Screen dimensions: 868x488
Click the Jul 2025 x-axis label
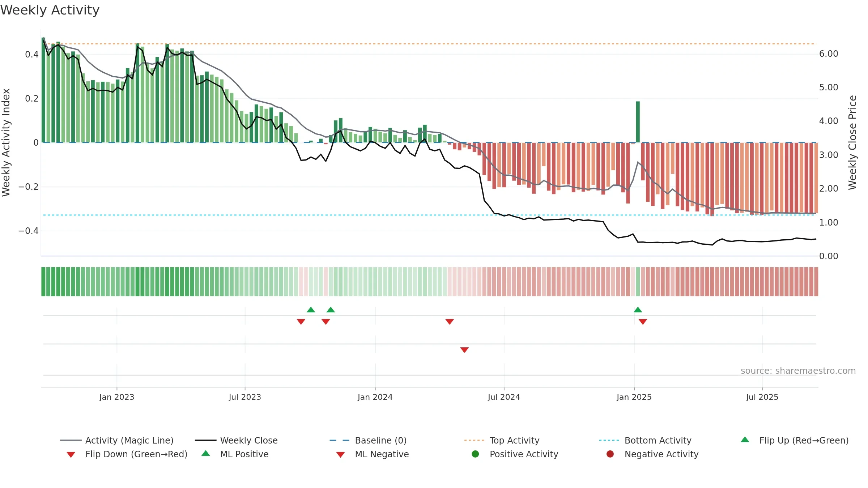[x=762, y=397]
